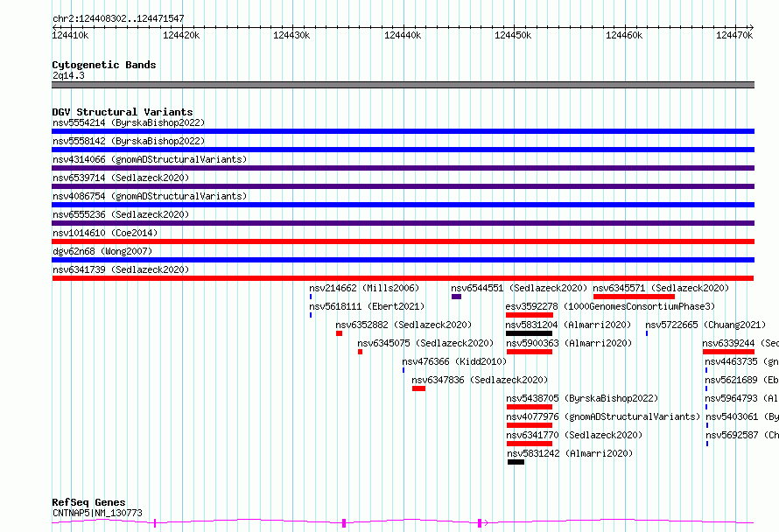Click the 124460k ruler label
The width and height of the screenshot is (779, 532).
624,35
